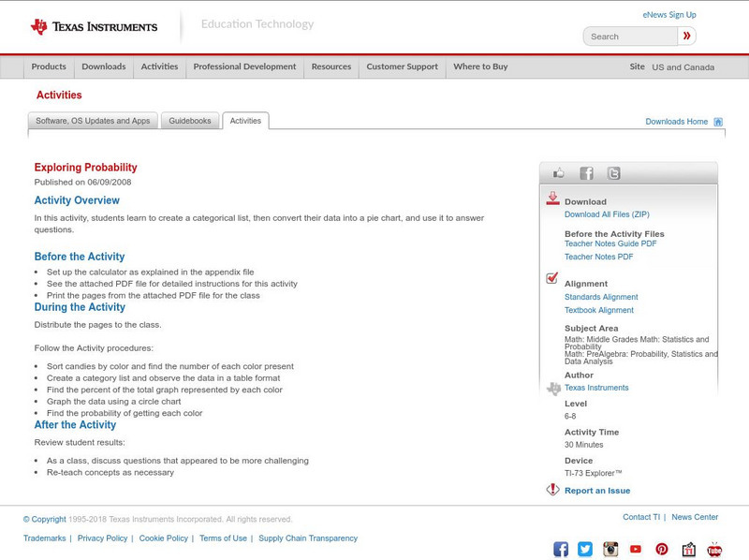The image size is (749, 560).
Task: Open the Terms of Use link
Action: [223, 538]
